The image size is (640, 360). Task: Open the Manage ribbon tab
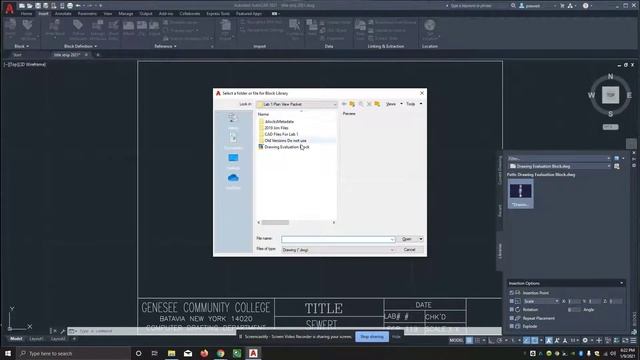(126, 13)
